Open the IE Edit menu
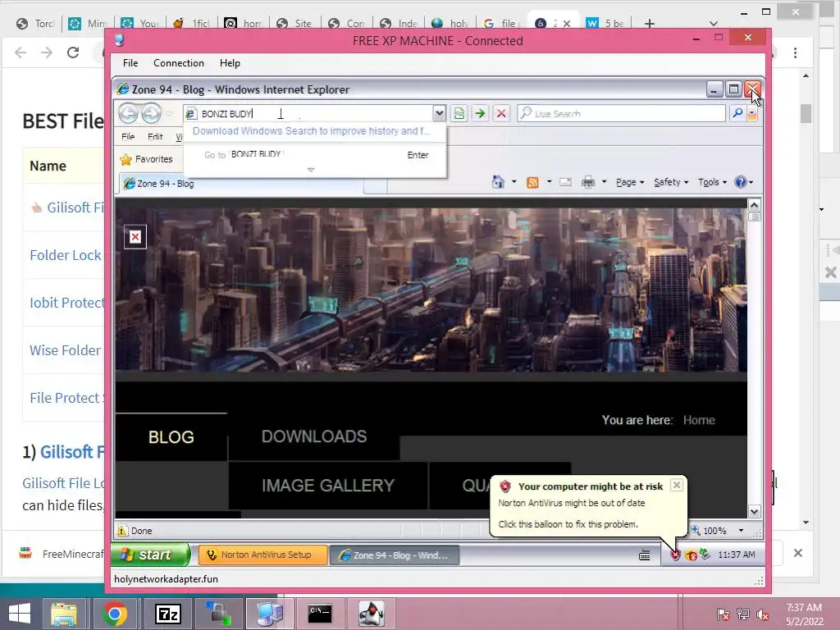This screenshot has height=630, width=840. point(155,137)
